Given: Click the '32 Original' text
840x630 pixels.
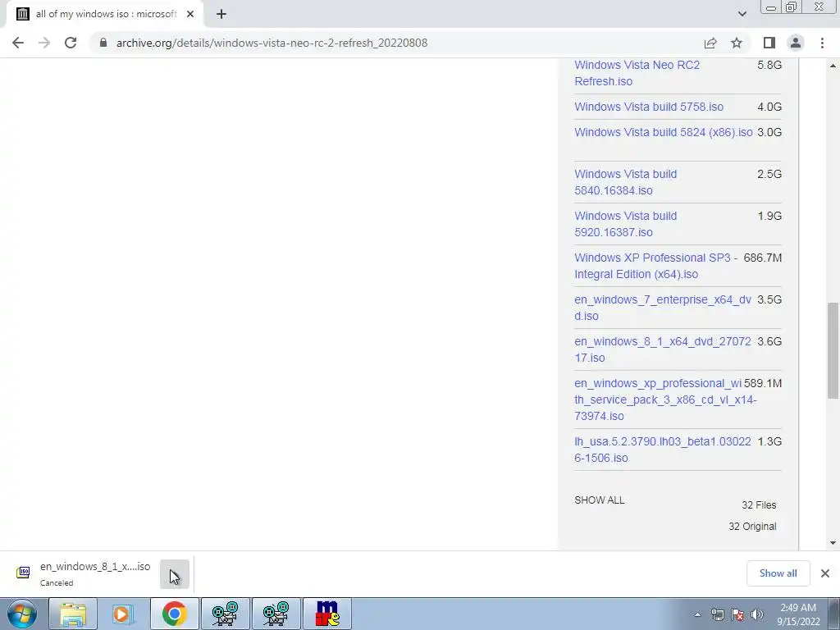Looking at the screenshot, I should [752, 527].
